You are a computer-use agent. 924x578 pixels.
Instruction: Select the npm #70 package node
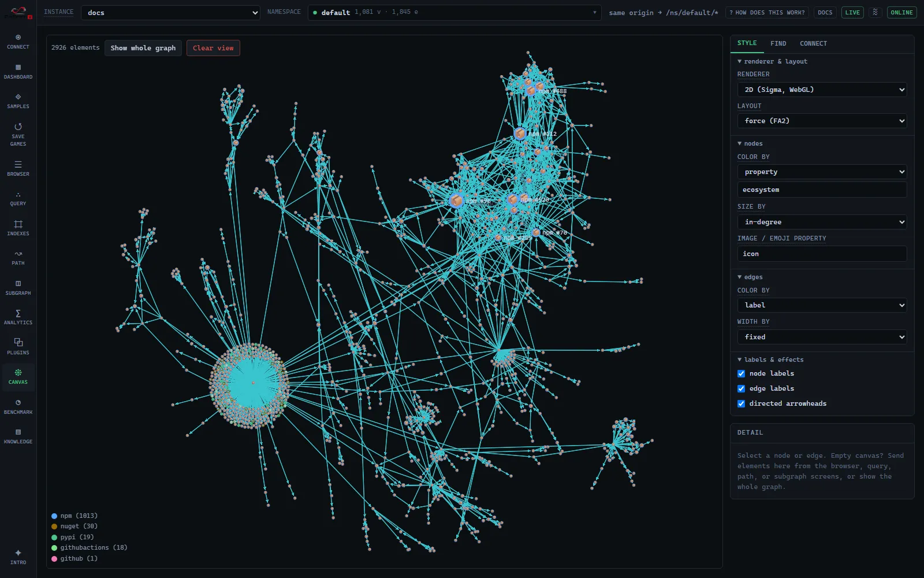tap(536, 232)
